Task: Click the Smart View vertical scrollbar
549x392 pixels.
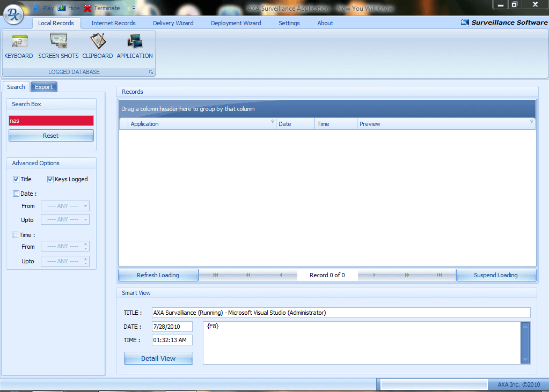Action: pyautogui.click(x=525, y=343)
